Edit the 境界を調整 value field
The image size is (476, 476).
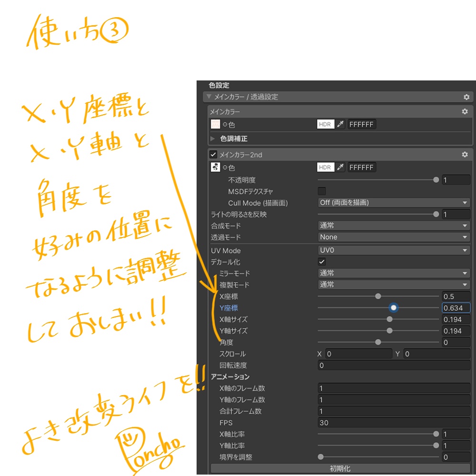coord(456,457)
